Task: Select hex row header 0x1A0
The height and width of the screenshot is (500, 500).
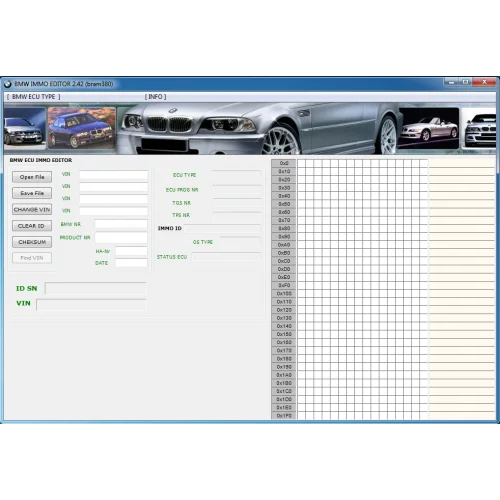Action: (284, 375)
